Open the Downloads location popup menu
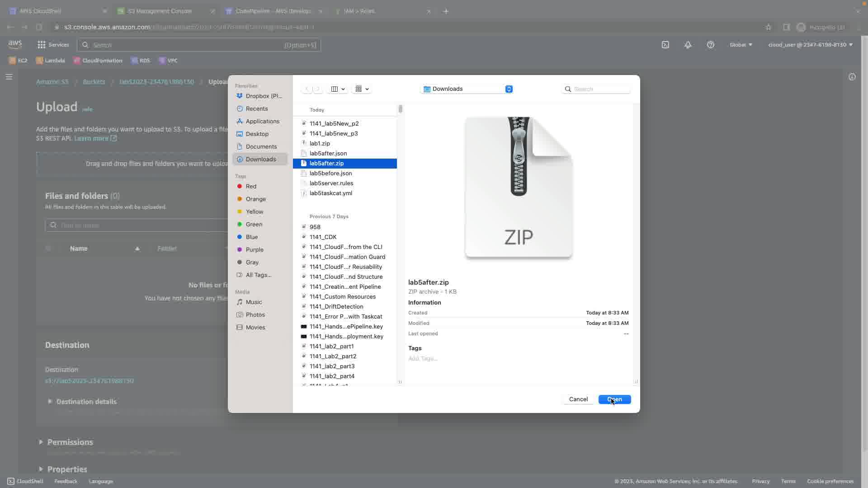The height and width of the screenshot is (488, 868). [466, 89]
